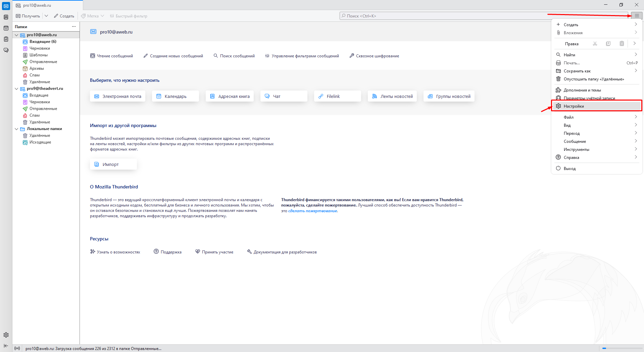Open dropdown arrow next to Получить
Viewport: 644px width, 352px height.
click(x=46, y=16)
